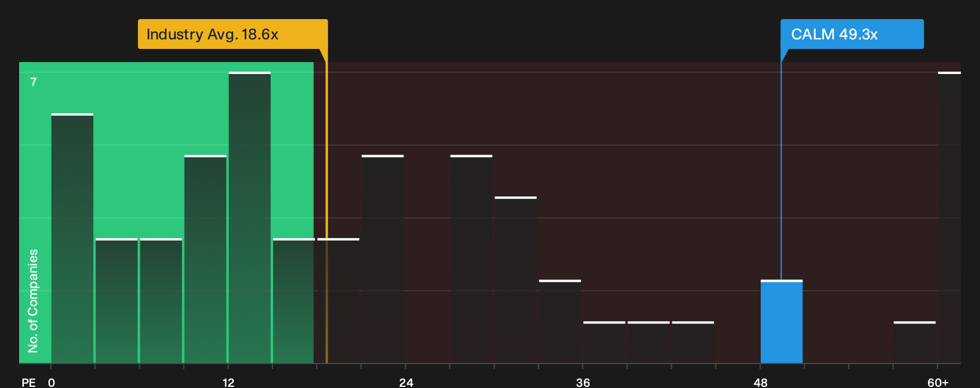Click the x-axis label 48
The image size is (980, 388).
click(x=761, y=382)
